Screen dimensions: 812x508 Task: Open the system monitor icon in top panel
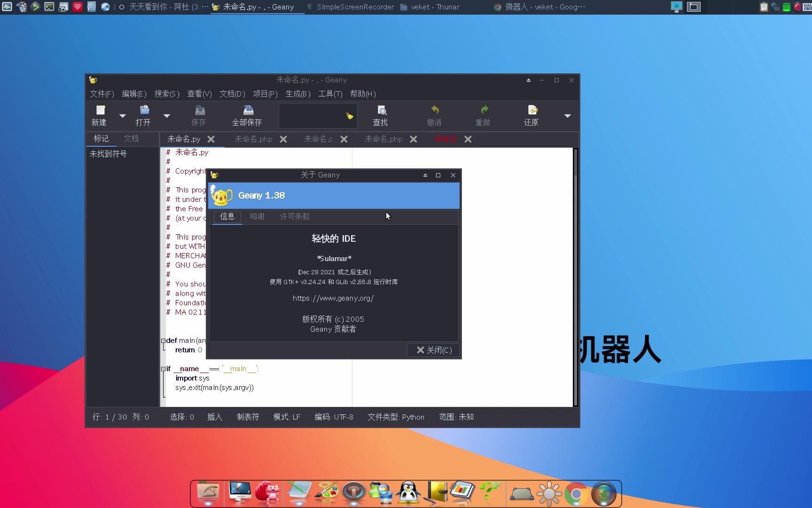tap(7, 7)
